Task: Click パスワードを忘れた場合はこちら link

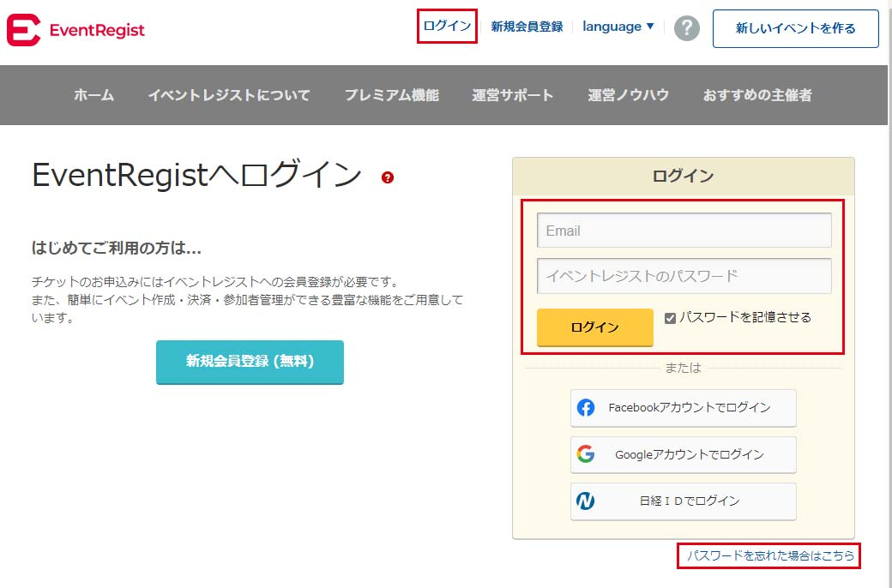Action: point(770,555)
